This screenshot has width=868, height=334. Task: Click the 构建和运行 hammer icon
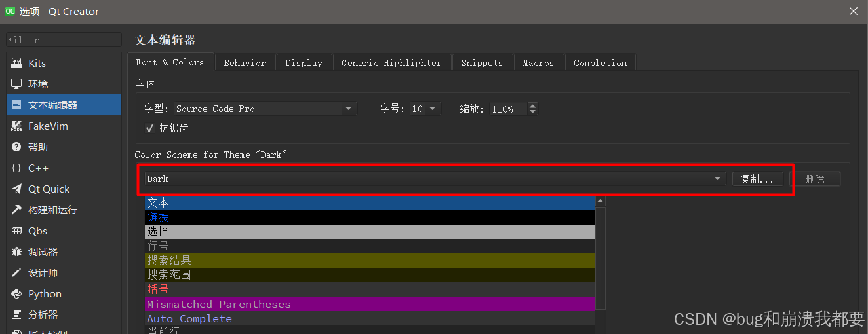(x=16, y=210)
